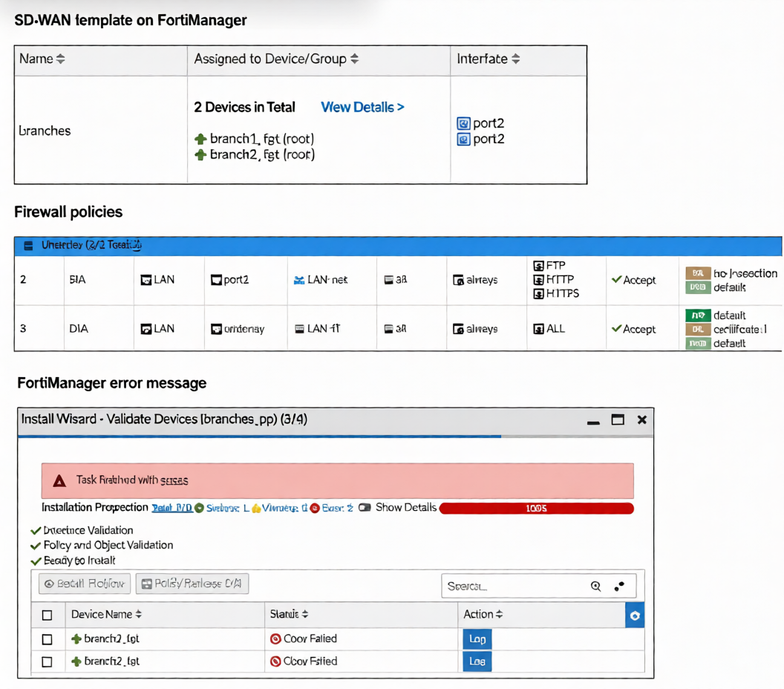Click the LAN-net address icon in policy 2
Image resolution: width=784 pixels, height=689 pixels.
click(299, 280)
